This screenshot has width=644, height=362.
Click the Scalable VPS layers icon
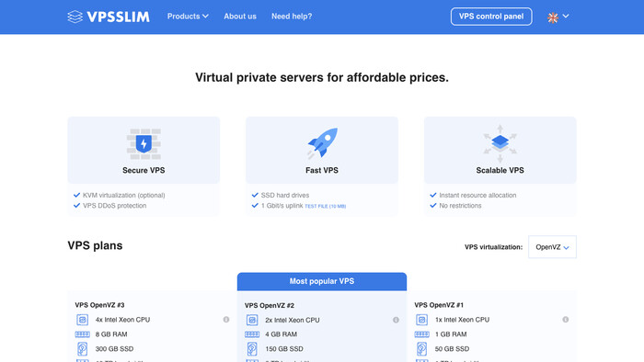500,142
